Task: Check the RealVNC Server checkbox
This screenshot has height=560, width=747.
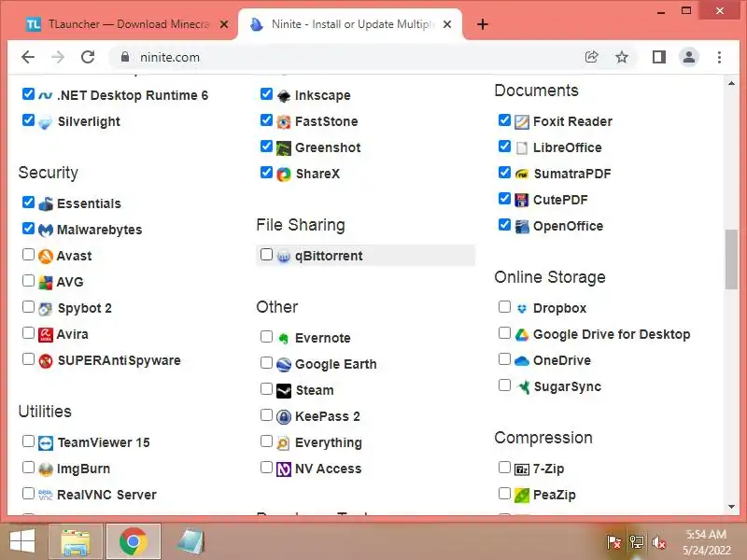Action: click(x=28, y=494)
